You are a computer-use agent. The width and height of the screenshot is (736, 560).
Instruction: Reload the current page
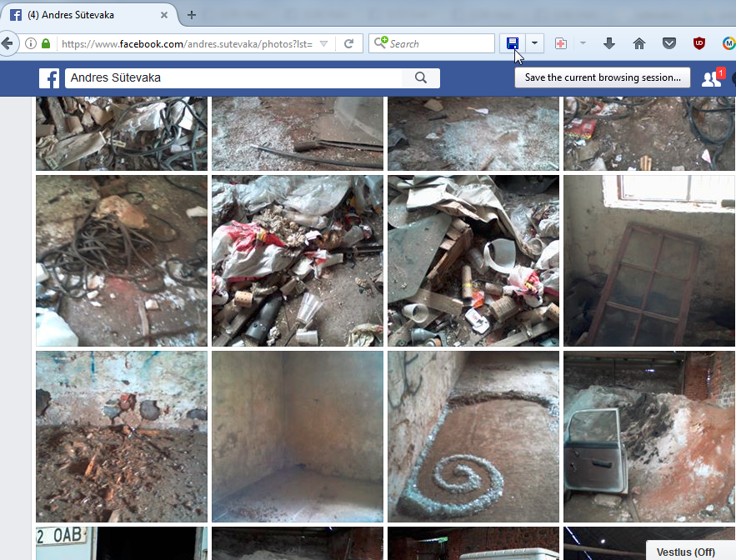click(348, 43)
